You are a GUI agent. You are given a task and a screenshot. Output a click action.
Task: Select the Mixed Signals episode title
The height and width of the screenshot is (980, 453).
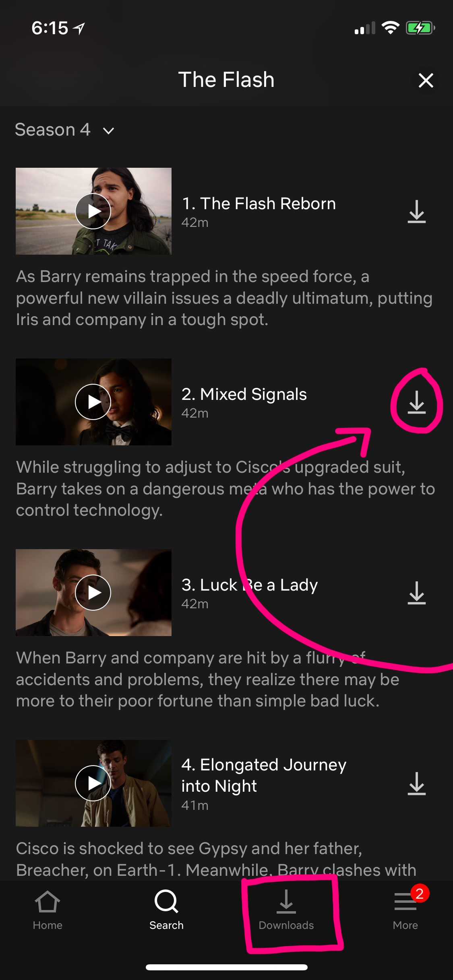tap(244, 394)
